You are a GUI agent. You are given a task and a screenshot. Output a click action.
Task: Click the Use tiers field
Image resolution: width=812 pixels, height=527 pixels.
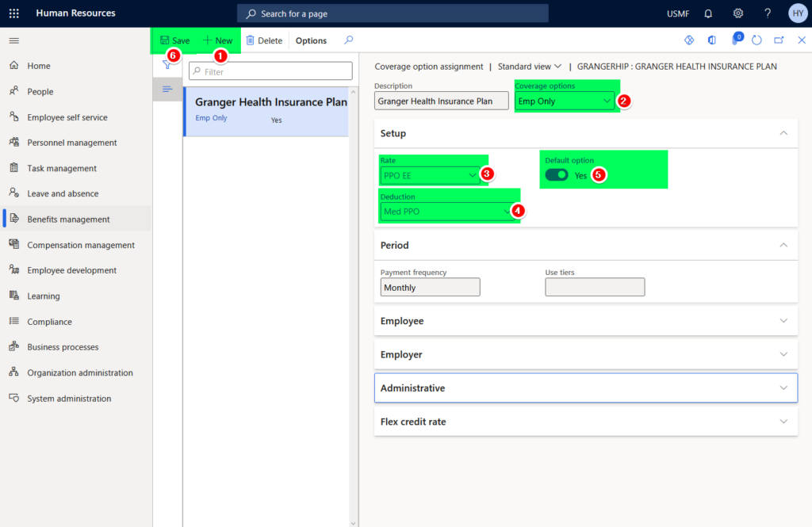tap(595, 288)
